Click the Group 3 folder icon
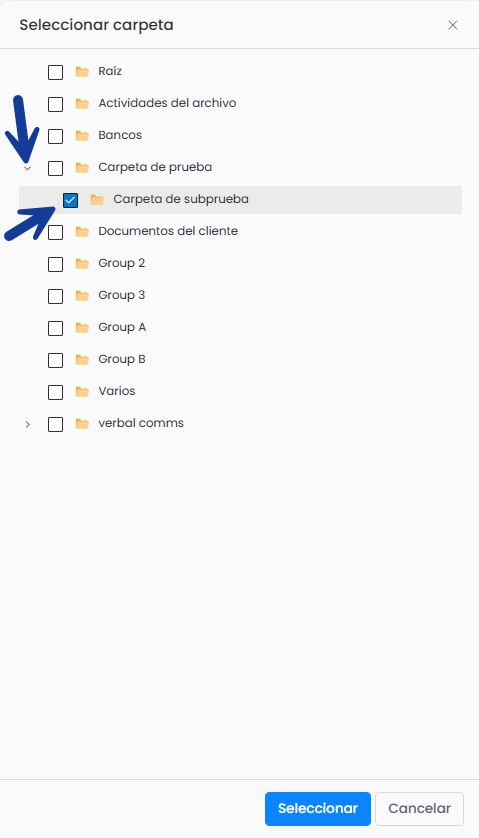 82,296
